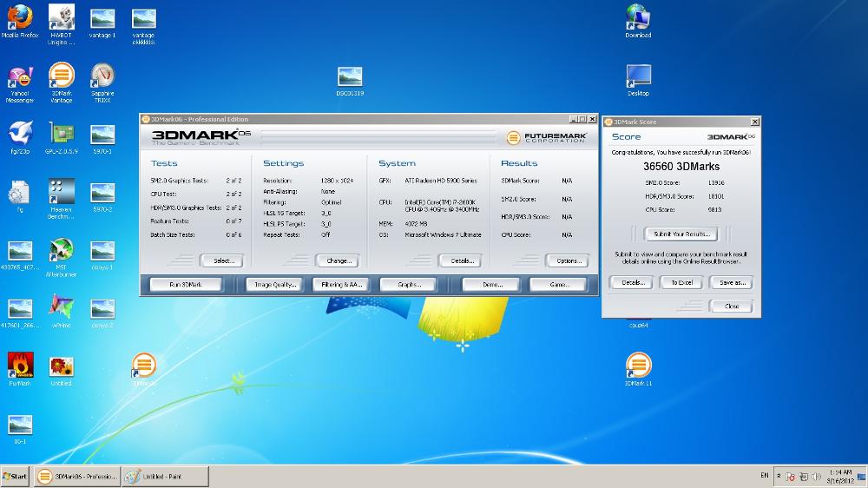The width and height of the screenshot is (868, 488).
Task: Open the Graphs button
Action: pyautogui.click(x=408, y=284)
